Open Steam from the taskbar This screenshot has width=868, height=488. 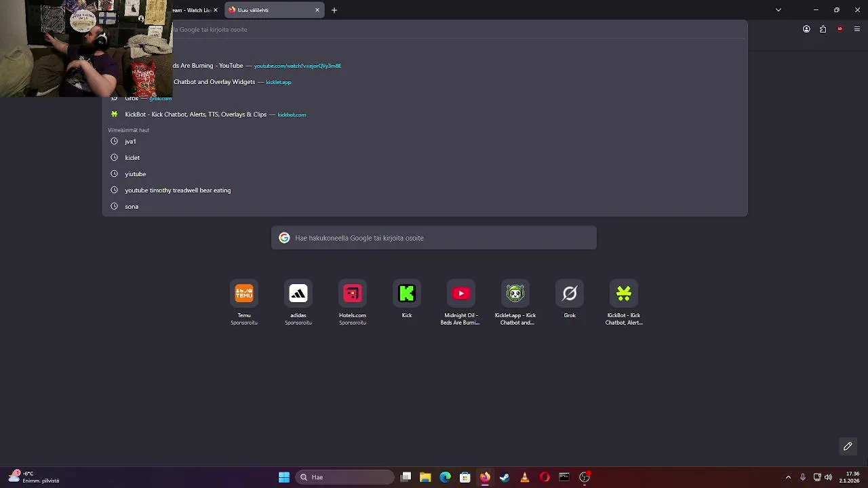pos(505,477)
